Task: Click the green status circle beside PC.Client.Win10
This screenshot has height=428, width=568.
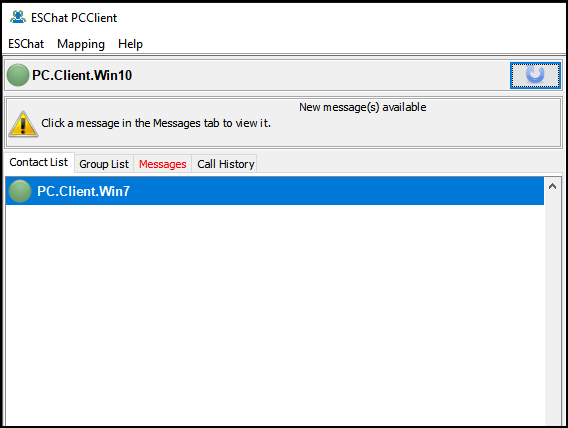Action: point(18,75)
